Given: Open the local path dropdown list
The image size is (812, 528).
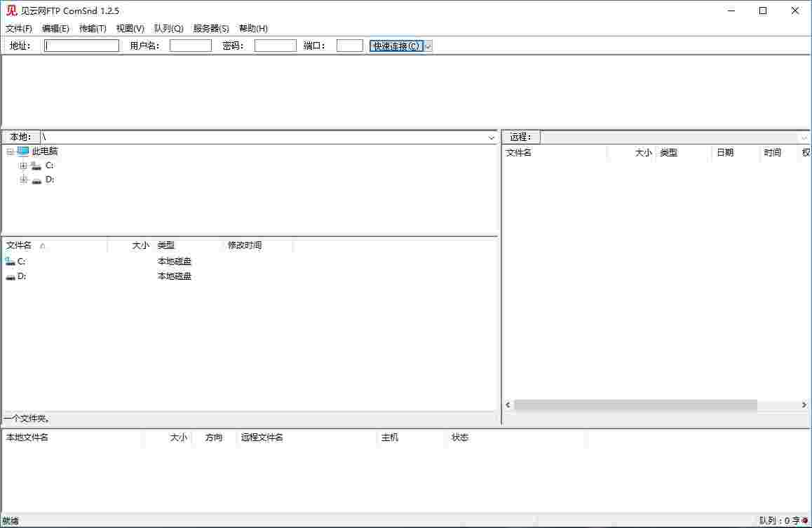Looking at the screenshot, I should click(492, 137).
